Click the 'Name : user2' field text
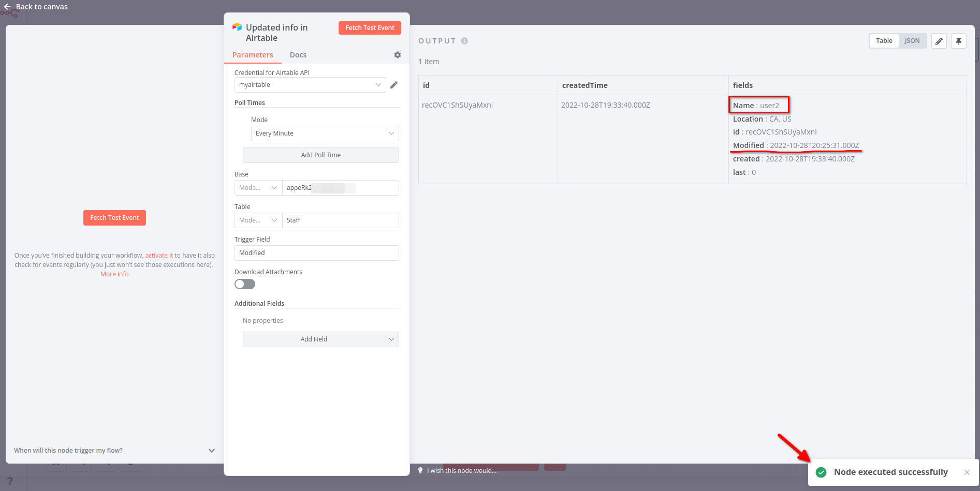This screenshot has width=980, height=491. point(756,106)
